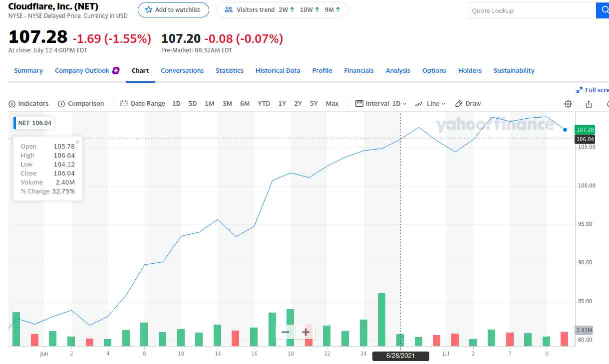609x364 pixels.
Task: Open chart settings gear
Action: coord(568,104)
